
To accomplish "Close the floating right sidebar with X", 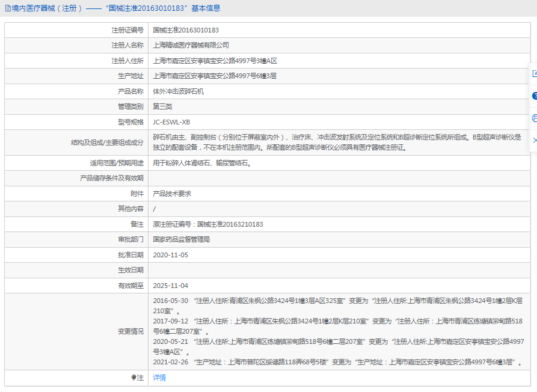I will pos(534,139).
